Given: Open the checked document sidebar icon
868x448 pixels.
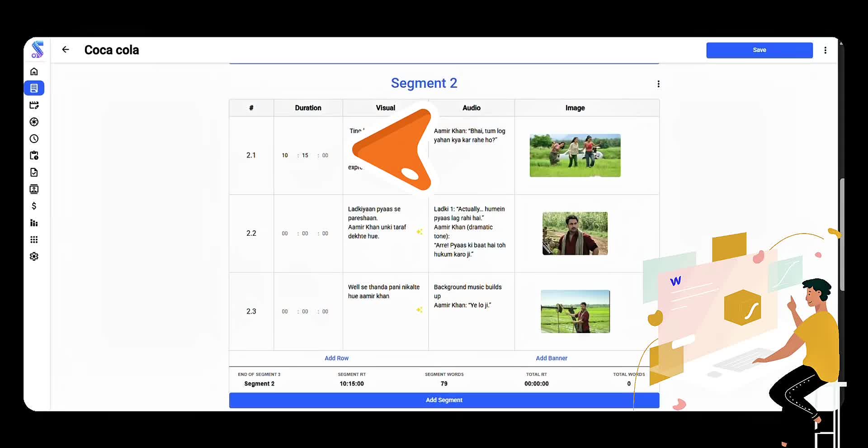Looking at the screenshot, I should 34,172.
